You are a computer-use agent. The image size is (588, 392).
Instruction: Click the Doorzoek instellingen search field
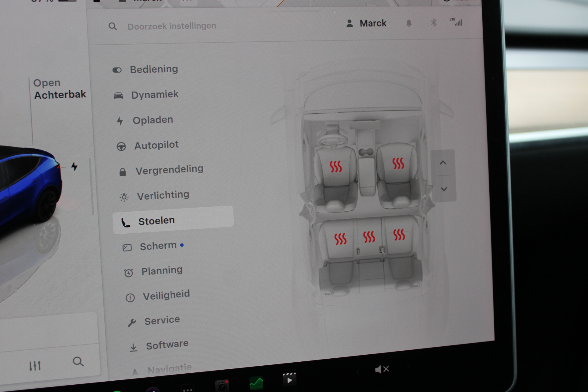click(x=171, y=26)
